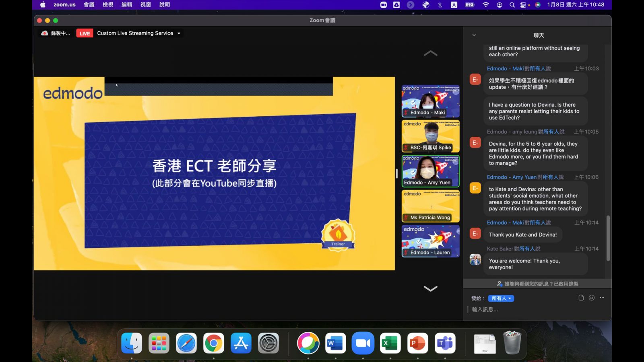Open the emoji picker in chat
The width and height of the screenshot is (644, 362).
592,298
